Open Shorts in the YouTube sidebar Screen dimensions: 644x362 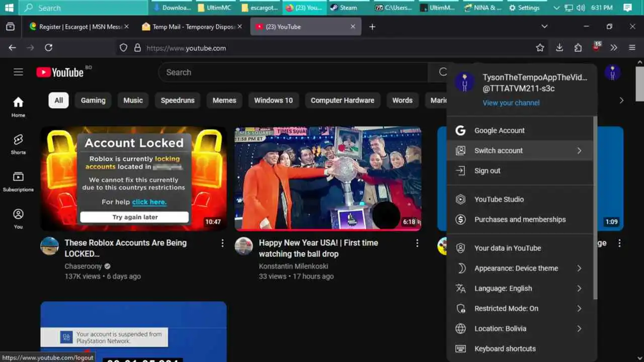coord(18,145)
